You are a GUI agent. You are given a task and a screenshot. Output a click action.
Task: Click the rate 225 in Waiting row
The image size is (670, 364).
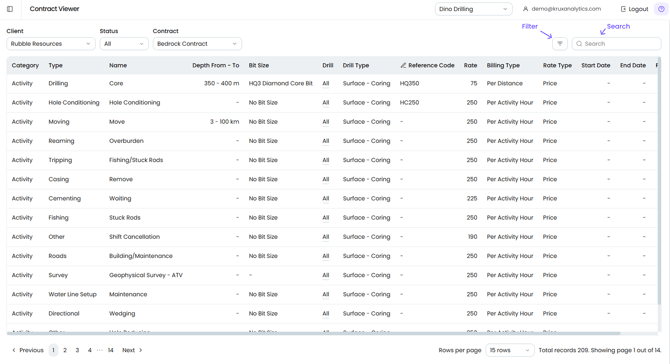click(472, 199)
